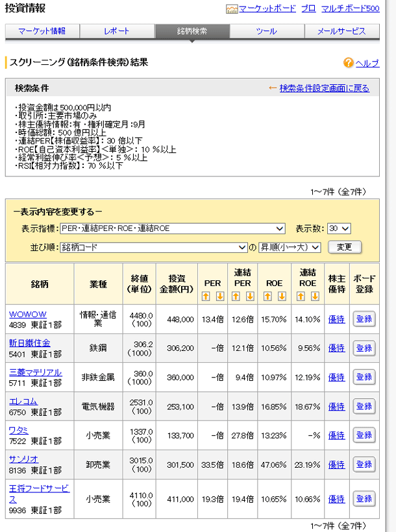The image size is (396, 532).
Task: Click the orange help question mark icon
Action: pos(348,62)
